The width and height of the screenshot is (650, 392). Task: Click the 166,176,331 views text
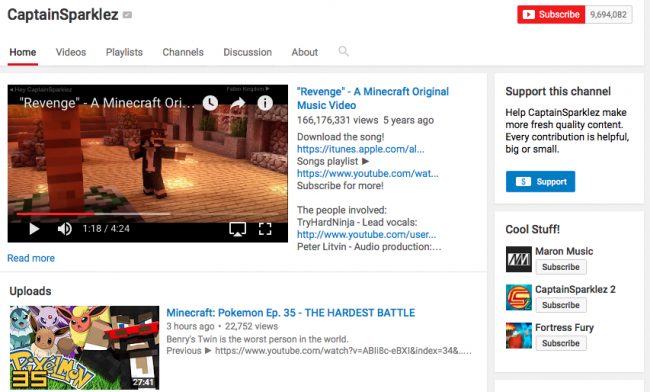click(337, 120)
